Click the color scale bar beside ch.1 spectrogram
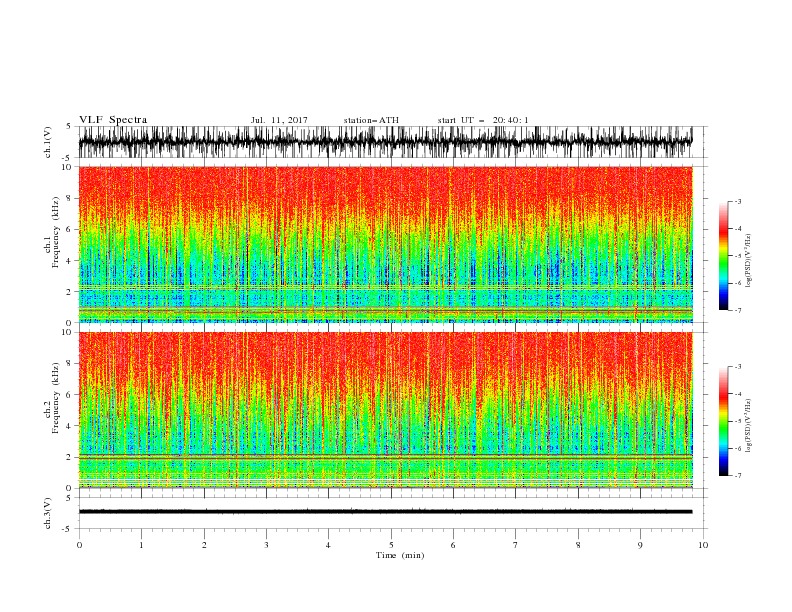The image size is (792, 612). [x=723, y=256]
